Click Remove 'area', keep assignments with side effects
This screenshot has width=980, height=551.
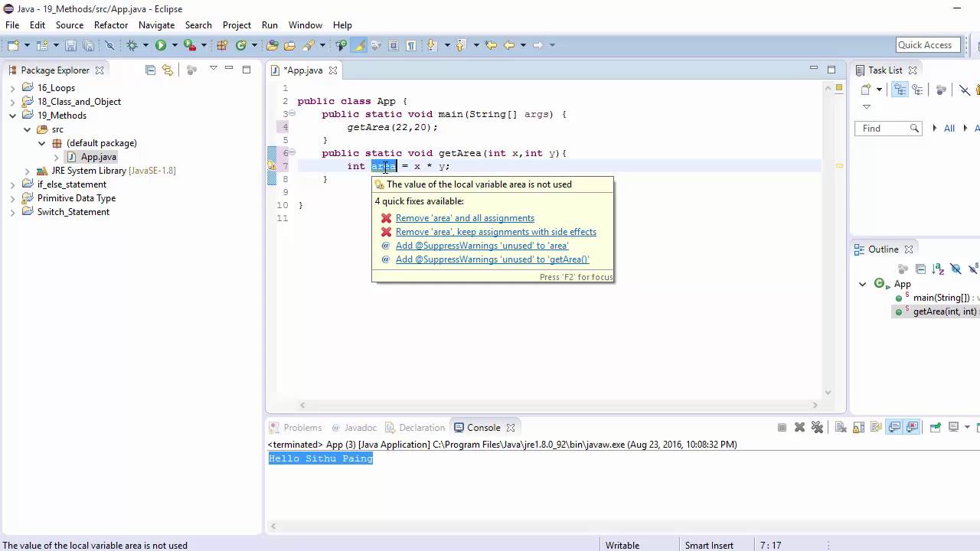(496, 232)
